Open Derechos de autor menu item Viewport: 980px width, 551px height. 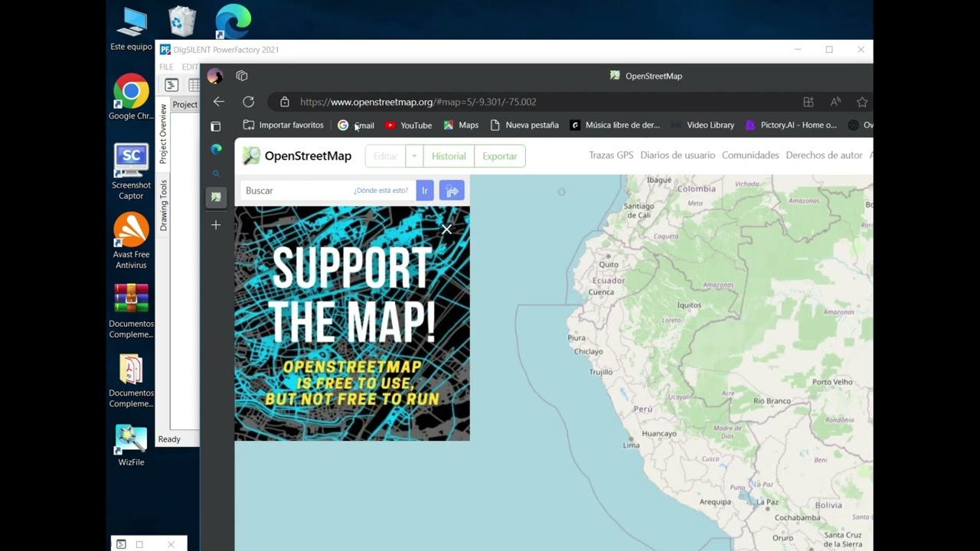click(x=824, y=155)
